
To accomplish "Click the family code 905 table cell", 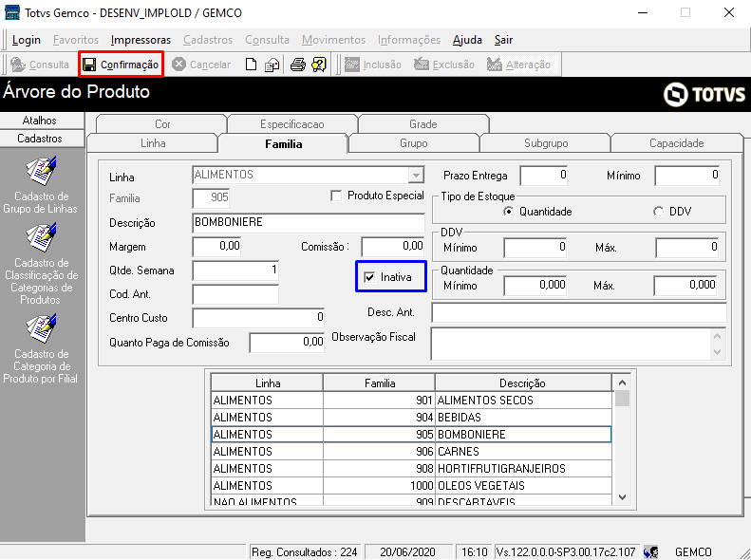I will tap(380, 435).
